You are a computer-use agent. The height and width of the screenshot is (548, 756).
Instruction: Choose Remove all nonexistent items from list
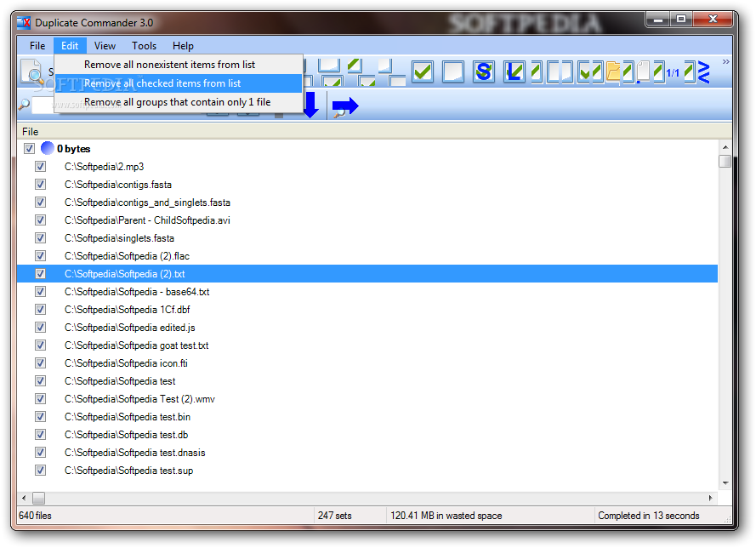click(179, 65)
